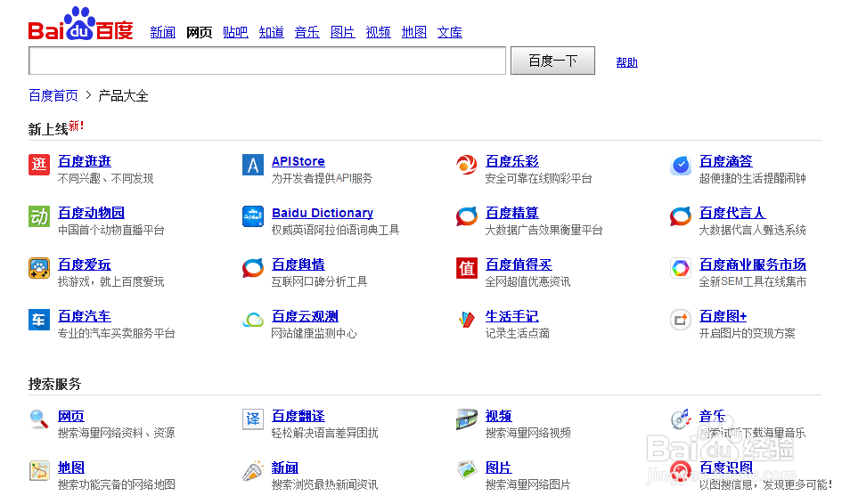
Task: Click the 百度汽车 blue 车 icon
Action: [x=38, y=320]
